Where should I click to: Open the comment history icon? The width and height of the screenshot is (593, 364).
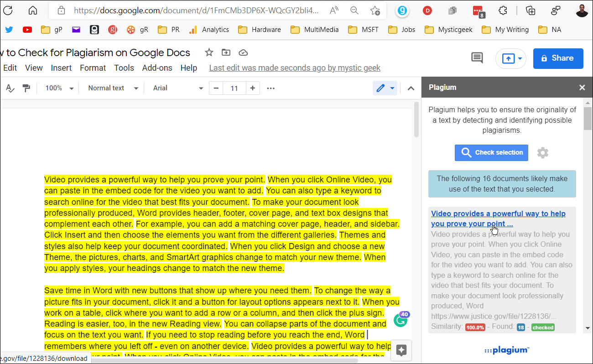pos(477,58)
